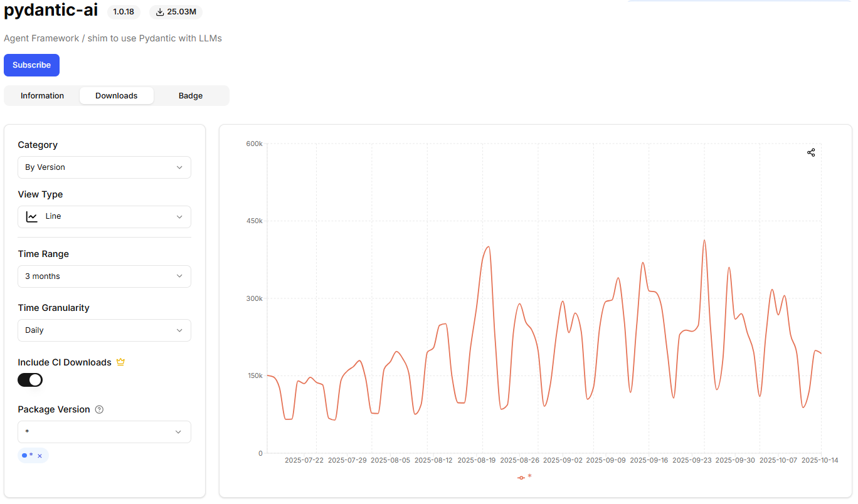Click the View Type label
The image size is (858, 504).
click(40, 194)
